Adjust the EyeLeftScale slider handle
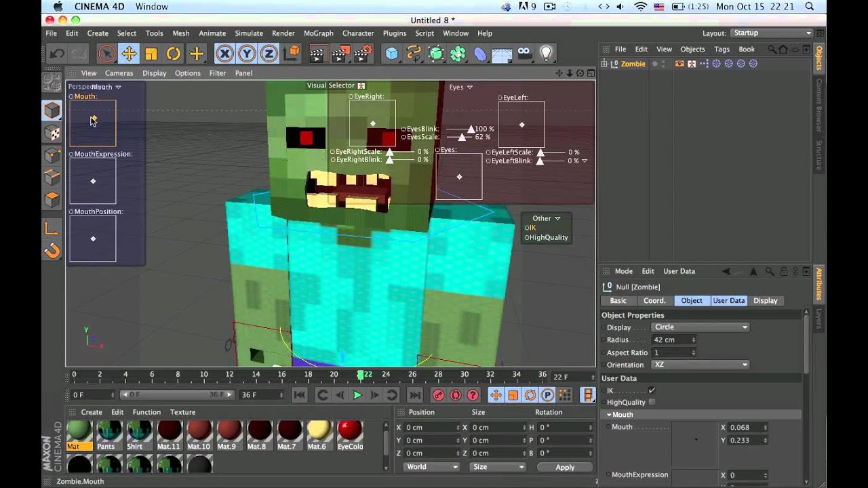 click(x=540, y=152)
